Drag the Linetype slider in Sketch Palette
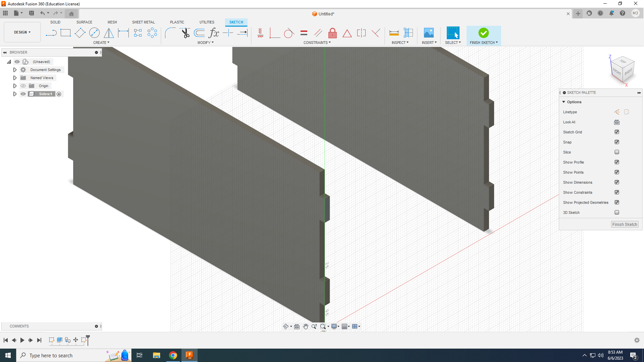644x362 pixels. [616, 112]
